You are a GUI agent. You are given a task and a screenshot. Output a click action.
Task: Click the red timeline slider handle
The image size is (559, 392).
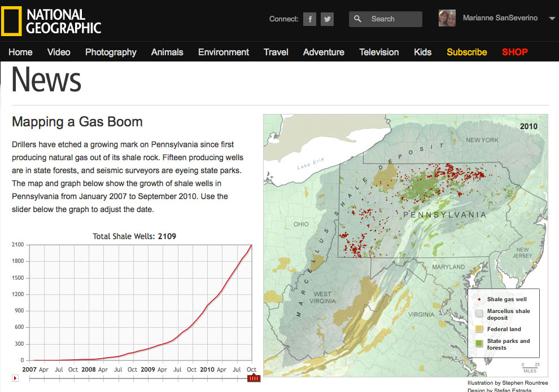(x=254, y=377)
